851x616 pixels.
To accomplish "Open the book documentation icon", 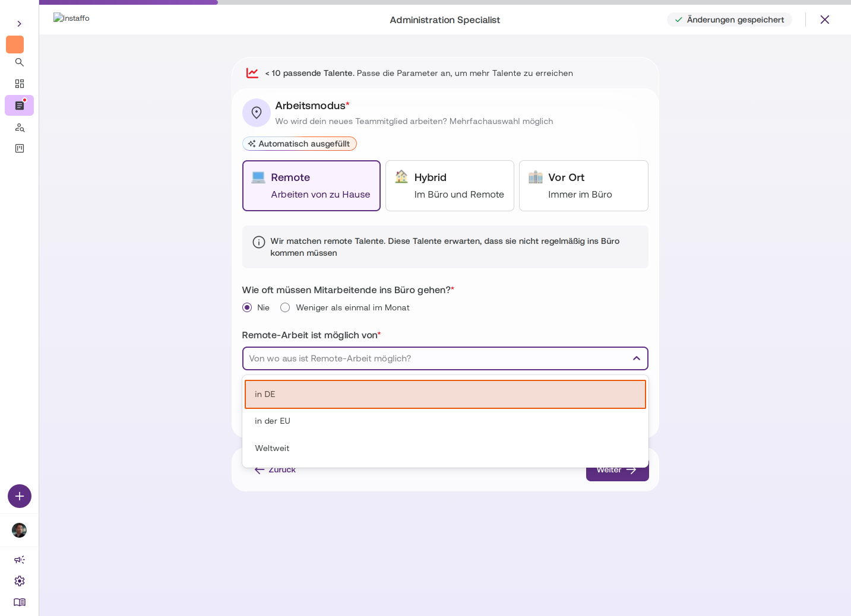I will [x=19, y=602].
